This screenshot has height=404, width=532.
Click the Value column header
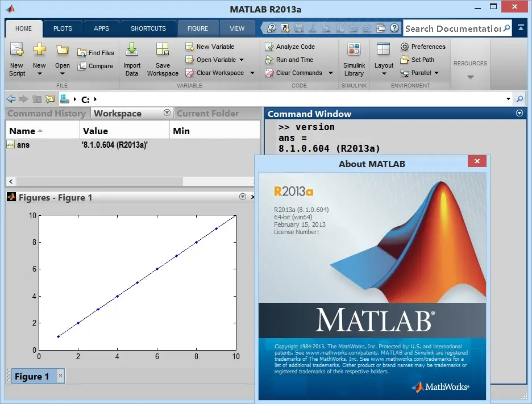[x=124, y=131]
